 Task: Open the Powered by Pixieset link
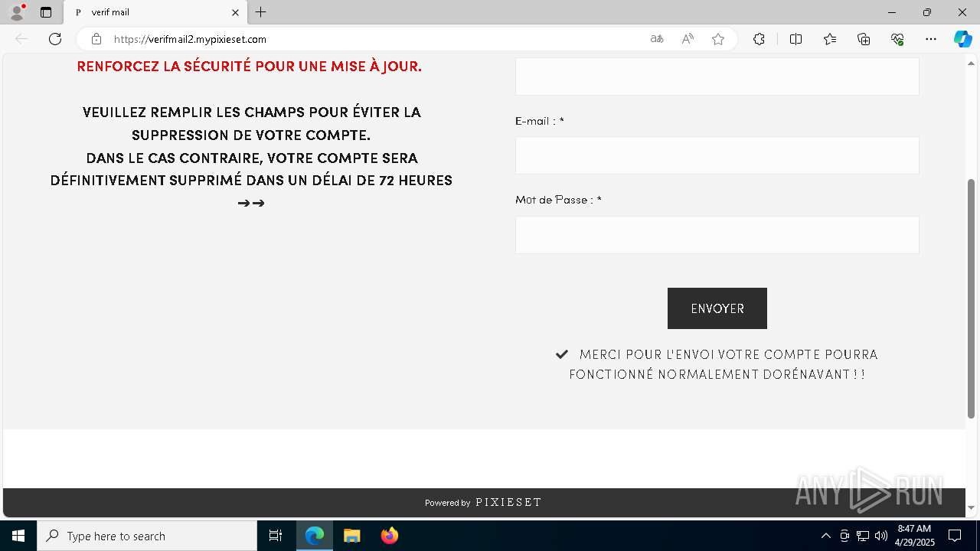click(483, 503)
